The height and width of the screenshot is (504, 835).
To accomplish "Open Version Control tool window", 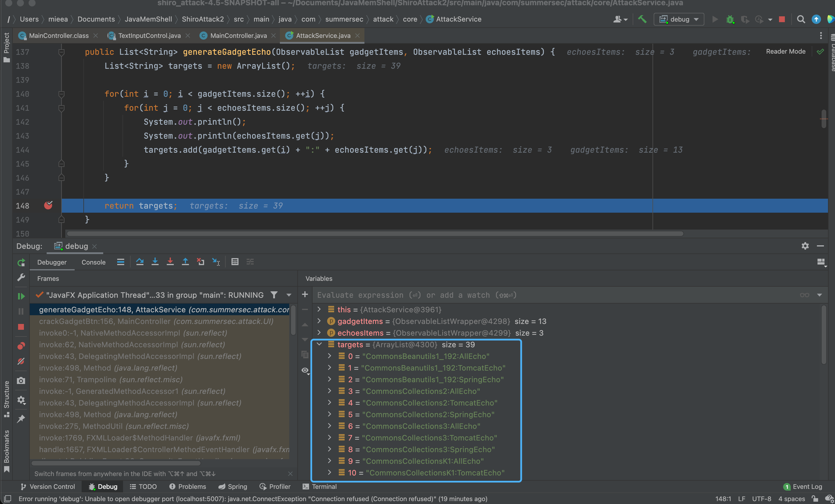I will click(48, 487).
